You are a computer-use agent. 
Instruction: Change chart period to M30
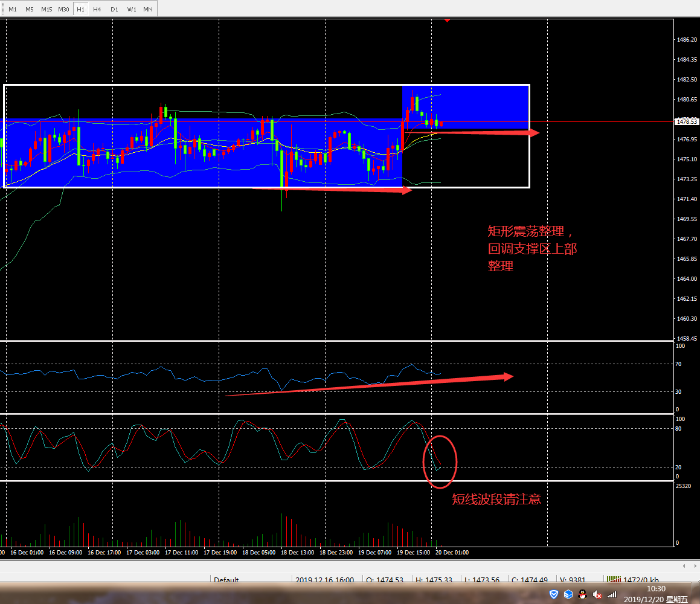(x=63, y=10)
